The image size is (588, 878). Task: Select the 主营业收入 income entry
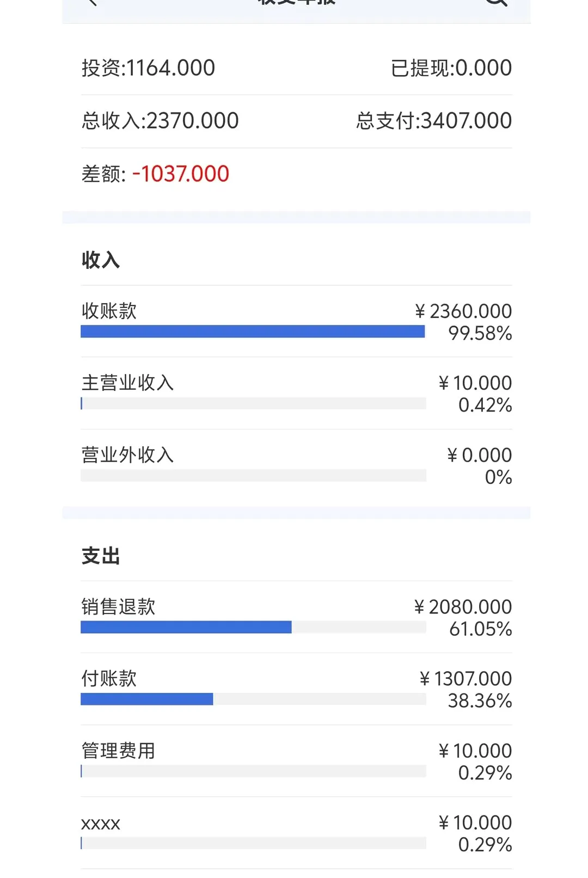(296, 394)
